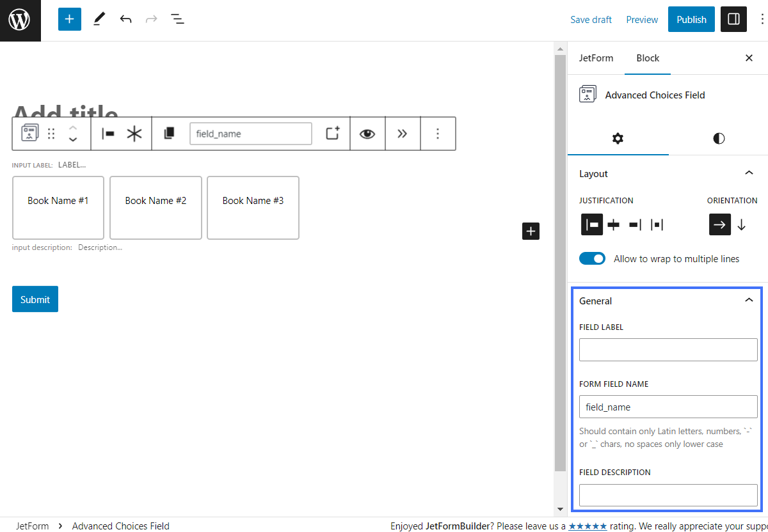Click Save draft
Image resolution: width=768 pixels, height=532 pixels.
click(x=591, y=20)
